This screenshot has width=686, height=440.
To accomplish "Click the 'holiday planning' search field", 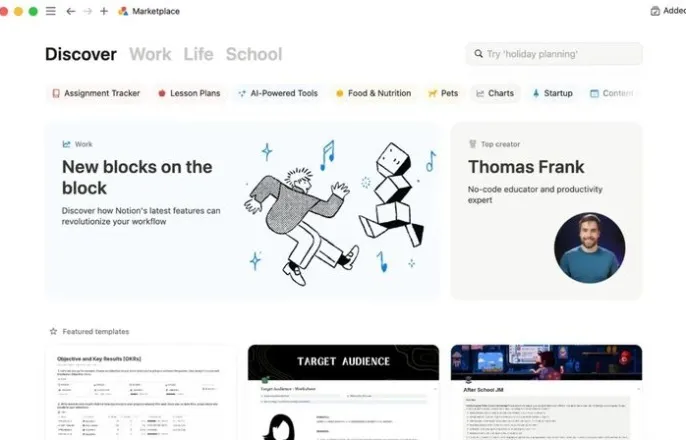I will [554, 54].
